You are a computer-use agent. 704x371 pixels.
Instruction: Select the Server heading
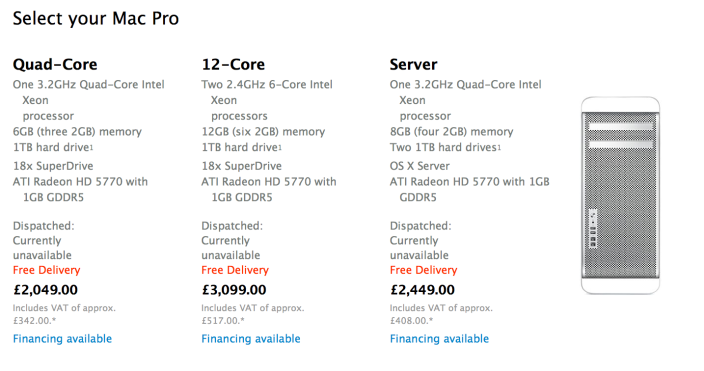[414, 64]
